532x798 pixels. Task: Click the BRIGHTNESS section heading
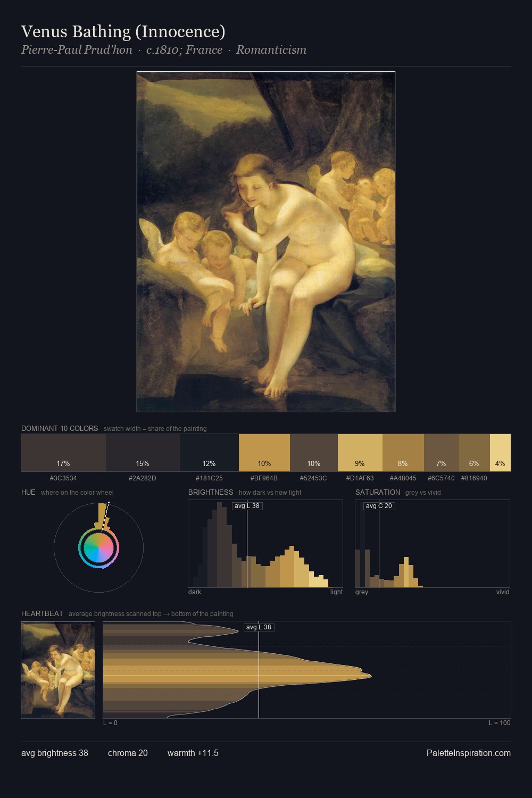coord(211,492)
